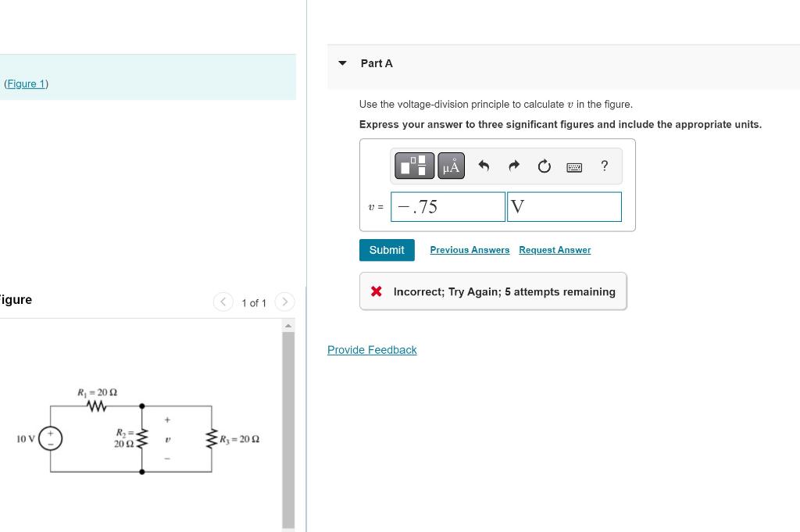This screenshot has width=800, height=532.
Task: Click the red X incorrect indicator
Action: click(376, 291)
